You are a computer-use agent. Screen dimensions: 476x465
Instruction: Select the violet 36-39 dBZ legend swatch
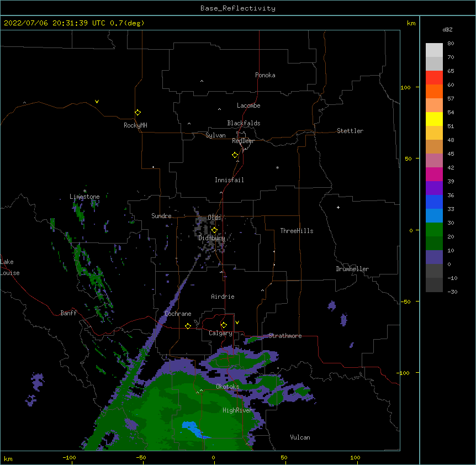click(434, 188)
